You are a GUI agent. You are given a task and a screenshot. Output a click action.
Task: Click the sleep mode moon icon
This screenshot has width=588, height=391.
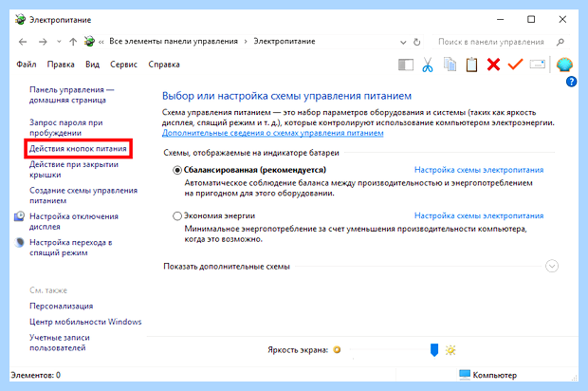(x=20, y=242)
